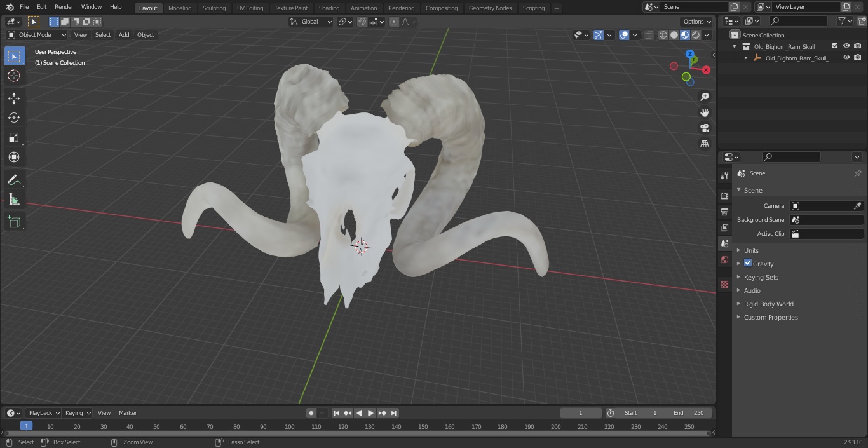Screen dimensions: 868x448
Task: Open the Playback dropdown
Action: 44,413
